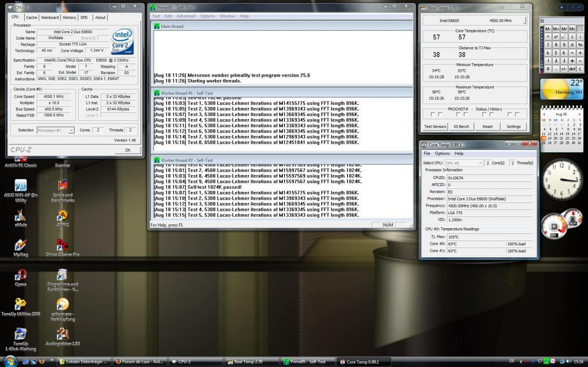This screenshot has width=588, height=367.
Task: Switch to the Mainboard tab in CPU-Z
Action: tap(50, 17)
